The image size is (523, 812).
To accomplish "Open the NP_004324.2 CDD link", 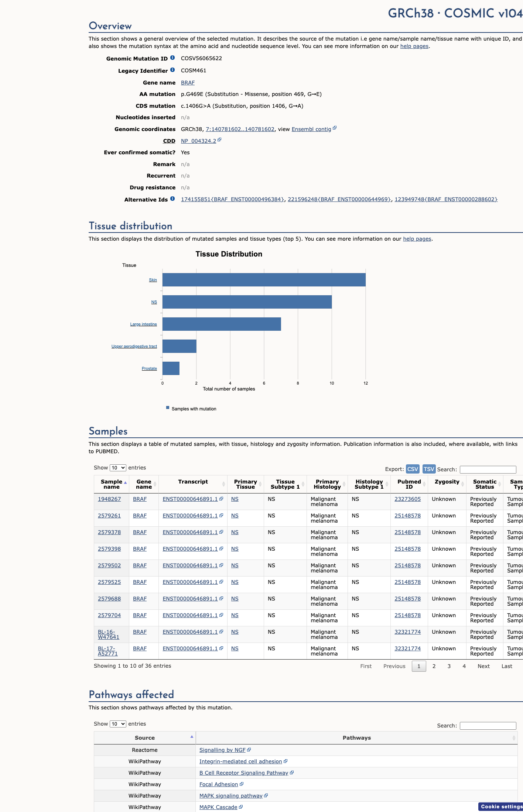I will 198,141.
